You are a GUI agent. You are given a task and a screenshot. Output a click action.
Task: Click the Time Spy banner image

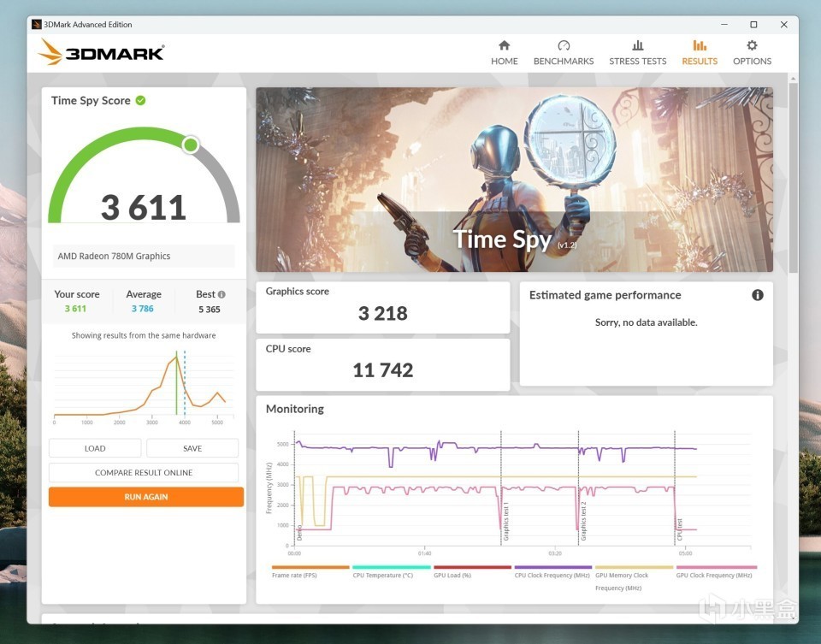514,180
